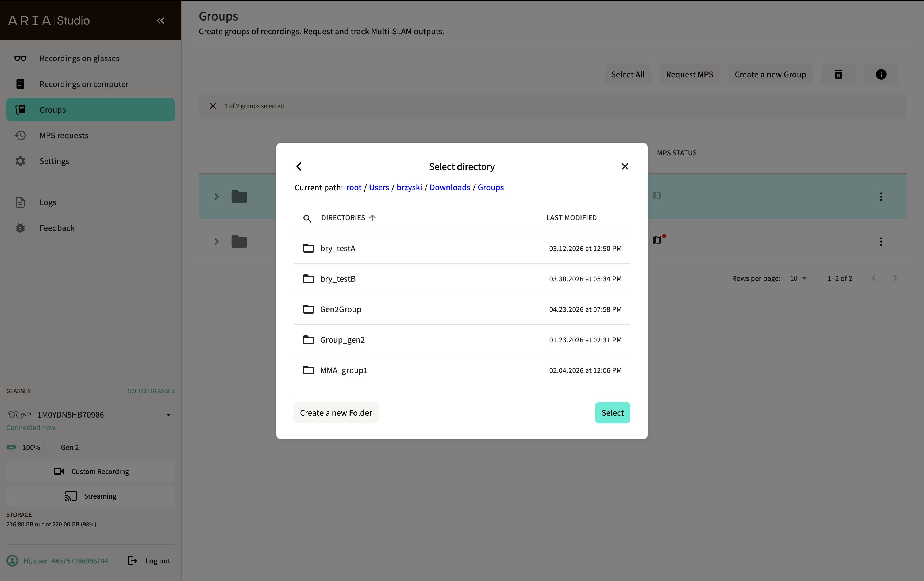This screenshot has width=924, height=581.
Task: Navigate to brzyski in the current path
Action: 409,188
